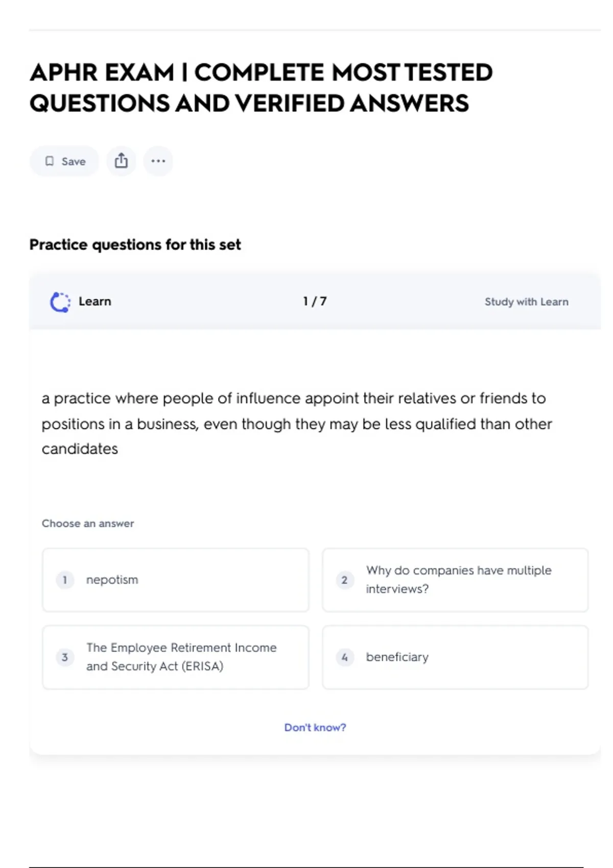613x868 pixels.
Task: Click the APHR EXAM set title
Action: click(261, 87)
